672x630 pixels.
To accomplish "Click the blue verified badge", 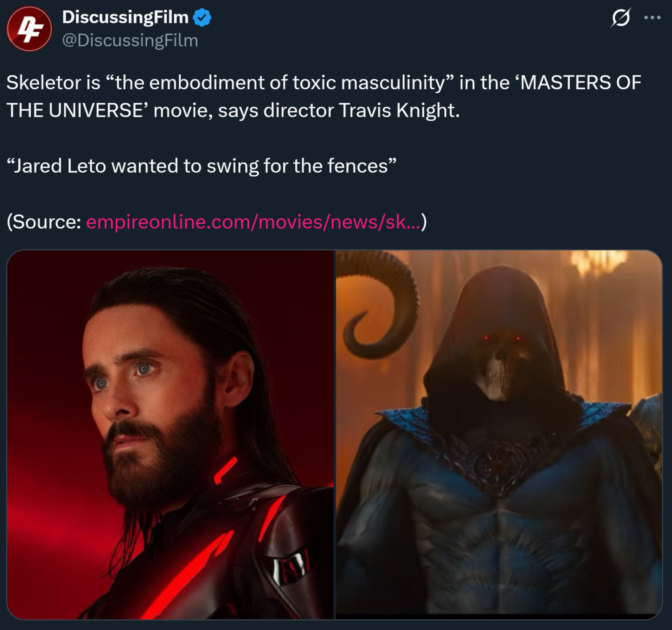I will pos(202,18).
